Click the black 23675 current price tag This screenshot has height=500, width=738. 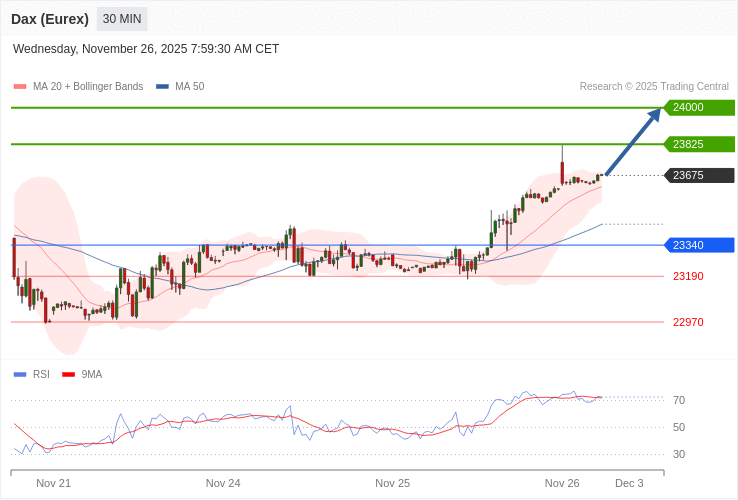(x=699, y=175)
